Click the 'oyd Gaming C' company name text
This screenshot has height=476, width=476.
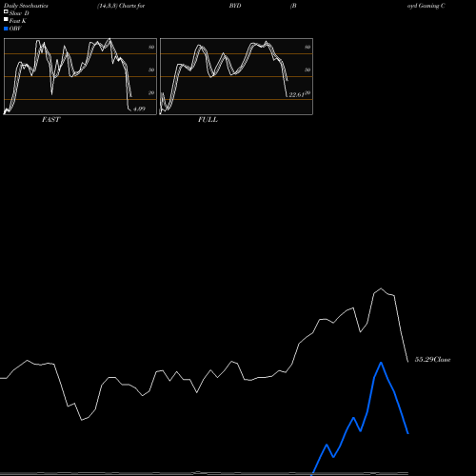coord(426,6)
